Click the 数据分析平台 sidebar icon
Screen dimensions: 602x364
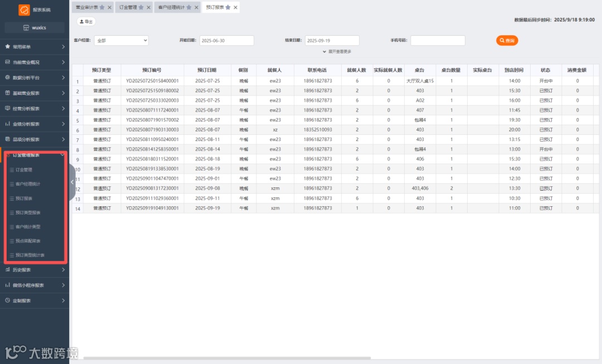click(8, 77)
